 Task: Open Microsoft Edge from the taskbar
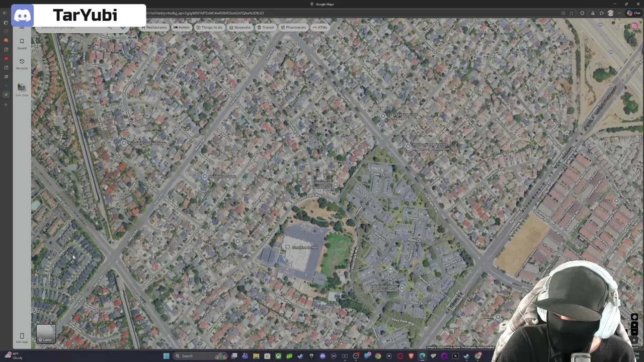tap(422, 356)
